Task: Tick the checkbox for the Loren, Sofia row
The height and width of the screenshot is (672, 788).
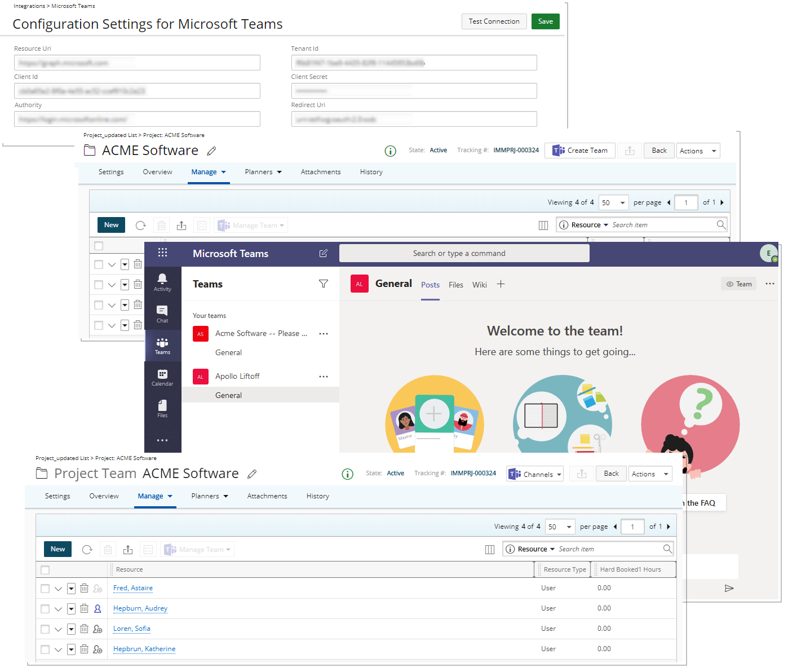Action: 45,629
